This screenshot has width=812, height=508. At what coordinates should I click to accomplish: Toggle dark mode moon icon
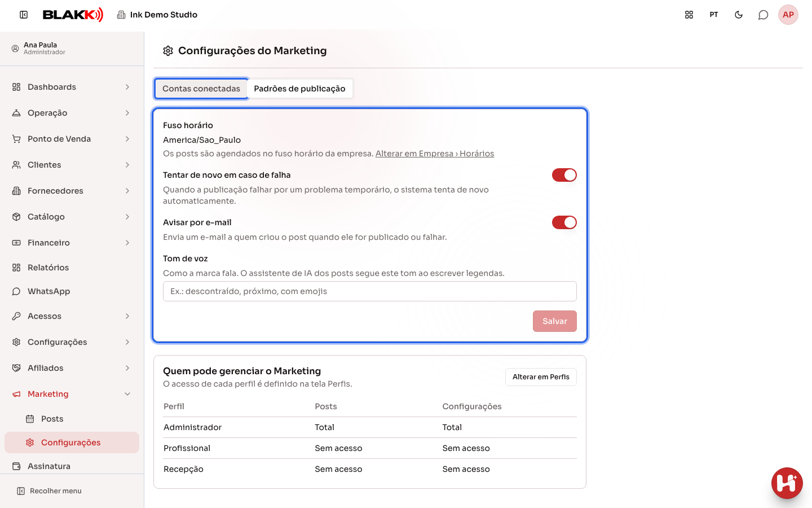tap(739, 15)
